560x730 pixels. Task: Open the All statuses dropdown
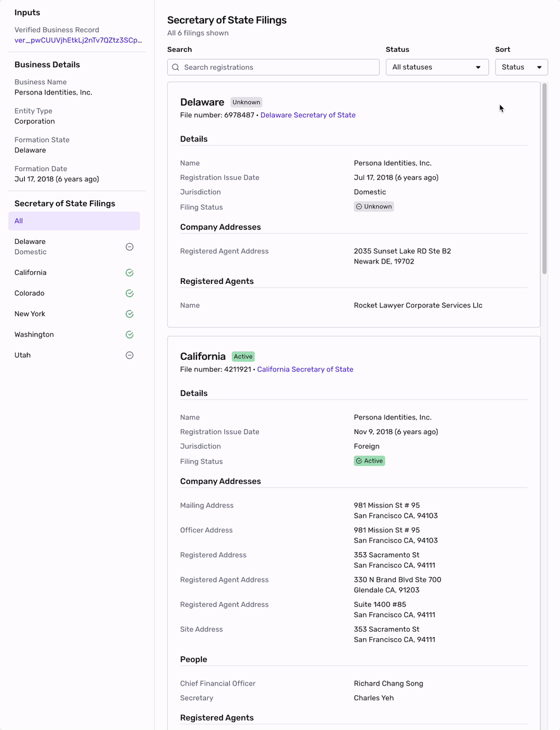click(437, 67)
